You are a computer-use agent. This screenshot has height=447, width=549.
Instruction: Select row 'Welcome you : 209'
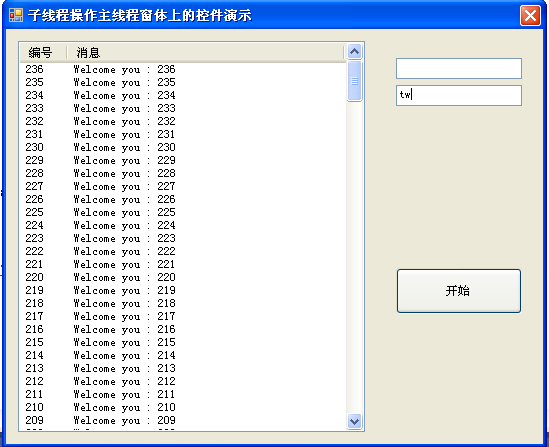(x=183, y=420)
